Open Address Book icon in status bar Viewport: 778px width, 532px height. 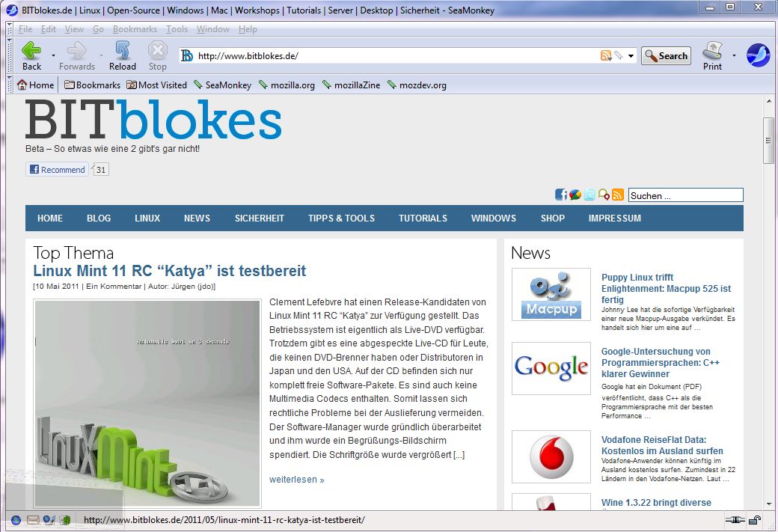[65, 520]
